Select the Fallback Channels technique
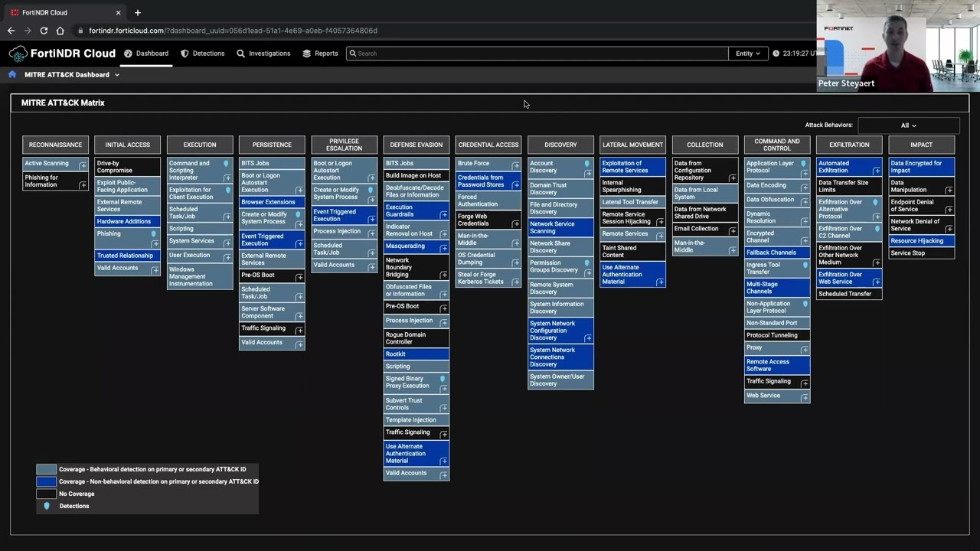This screenshot has height=551, width=980. click(x=777, y=253)
